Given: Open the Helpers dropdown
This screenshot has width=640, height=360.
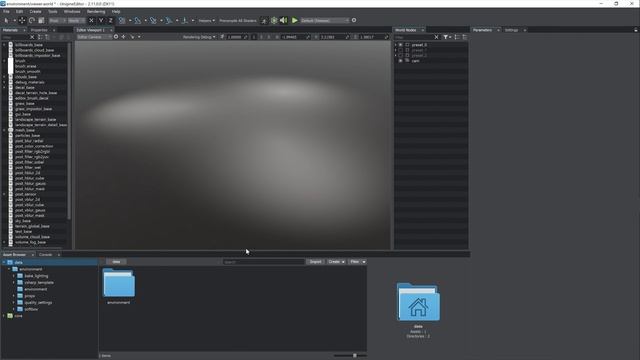Looking at the screenshot, I should point(207,20).
